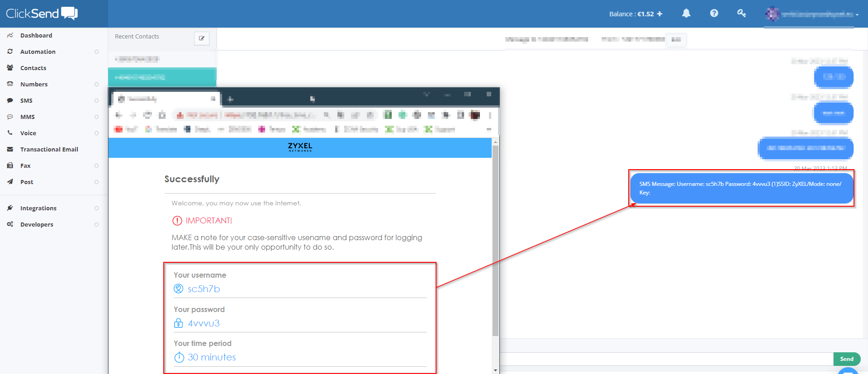
Task: Click the user icon beside sc5h7b
Action: [179, 289]
